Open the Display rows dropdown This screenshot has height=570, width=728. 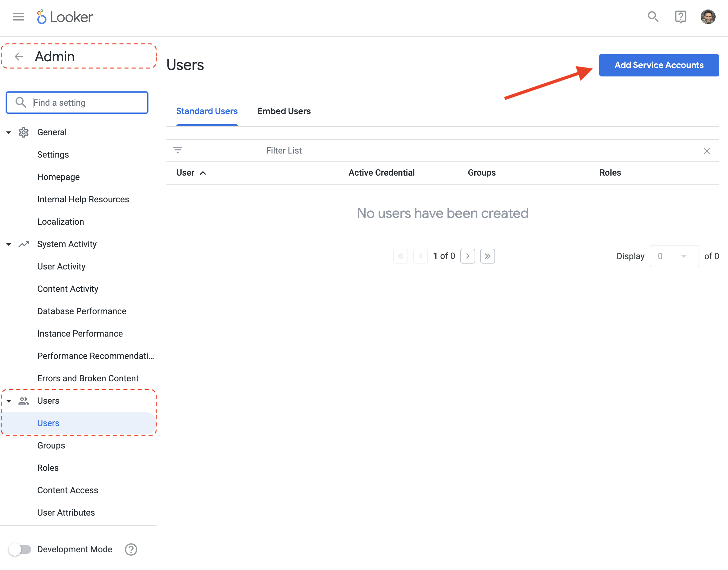[674, 256]
